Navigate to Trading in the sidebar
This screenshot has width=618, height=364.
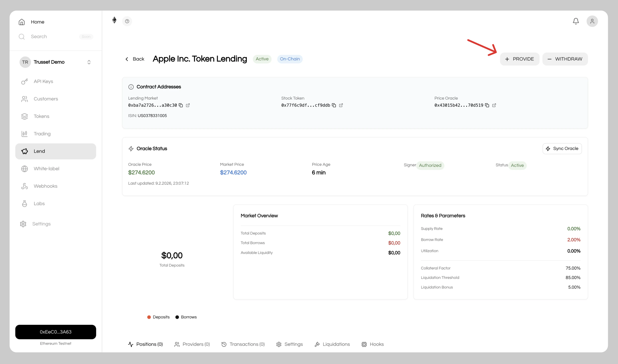[42, 134]
